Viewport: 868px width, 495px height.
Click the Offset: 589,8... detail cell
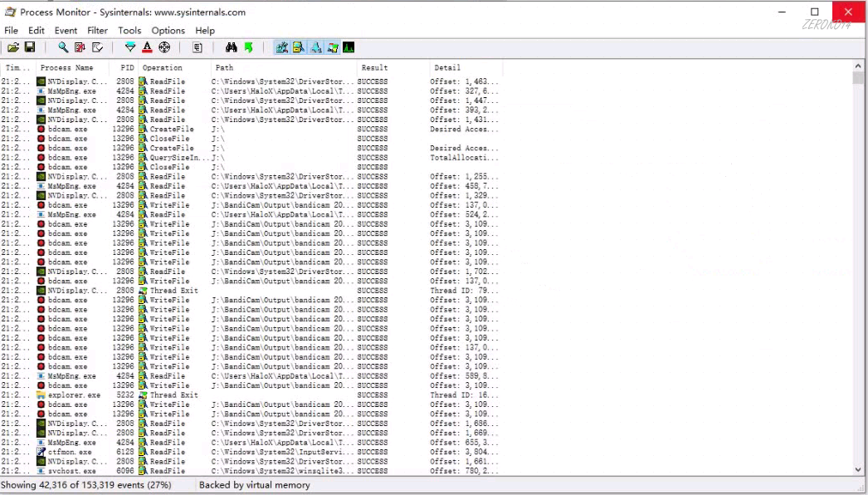[x=464, y=376]
